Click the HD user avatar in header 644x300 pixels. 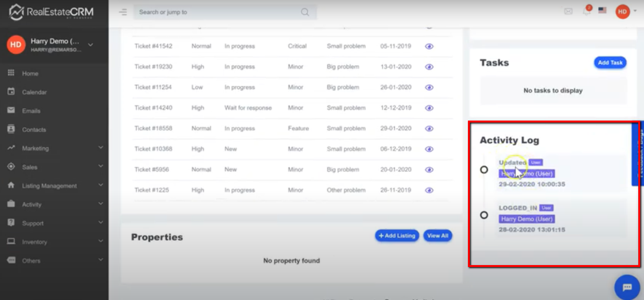[622, 11]
